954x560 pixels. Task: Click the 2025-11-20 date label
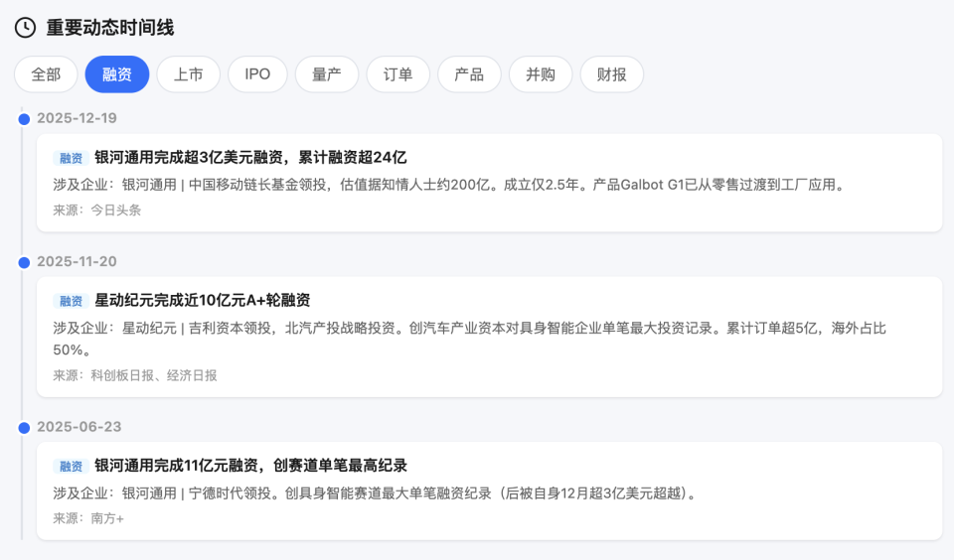(x=77, y=261)
